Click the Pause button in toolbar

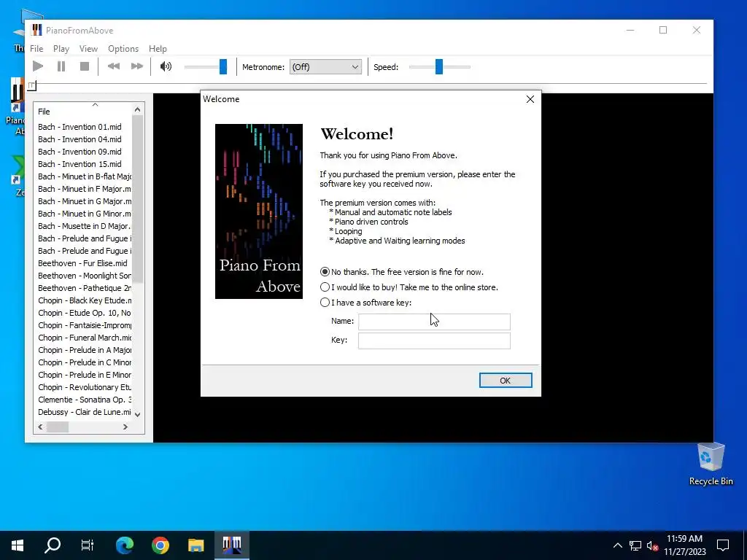click(x=61, y=66)
